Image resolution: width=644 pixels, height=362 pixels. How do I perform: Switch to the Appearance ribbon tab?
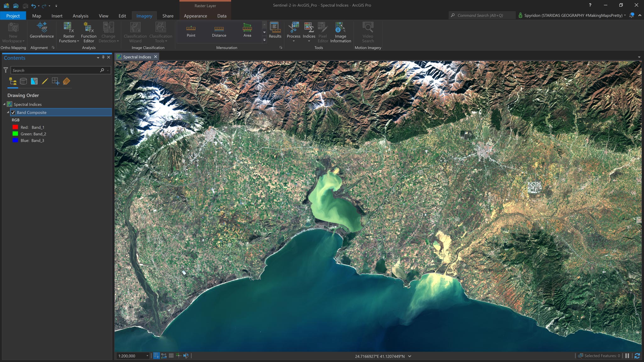click(195, 16)
